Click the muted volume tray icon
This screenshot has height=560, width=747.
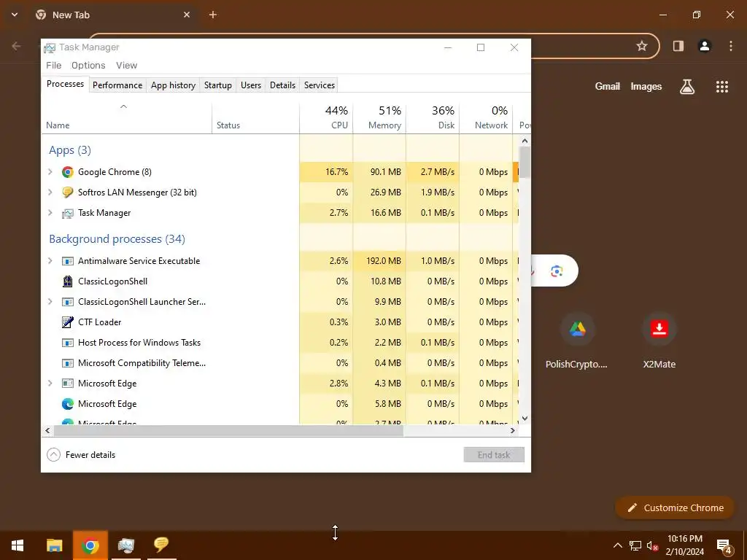652,545
